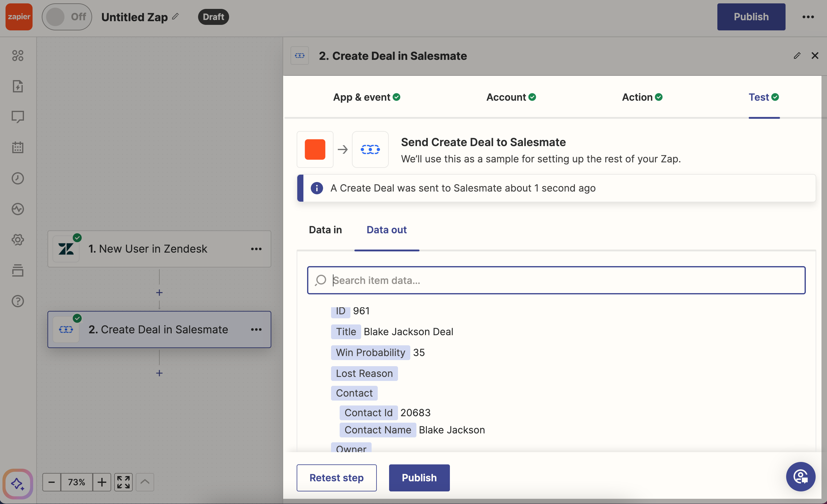Click the Contact field label
The width and height of the screenshot is (827, 504).
pyautogui.click(x=354, y=393)
